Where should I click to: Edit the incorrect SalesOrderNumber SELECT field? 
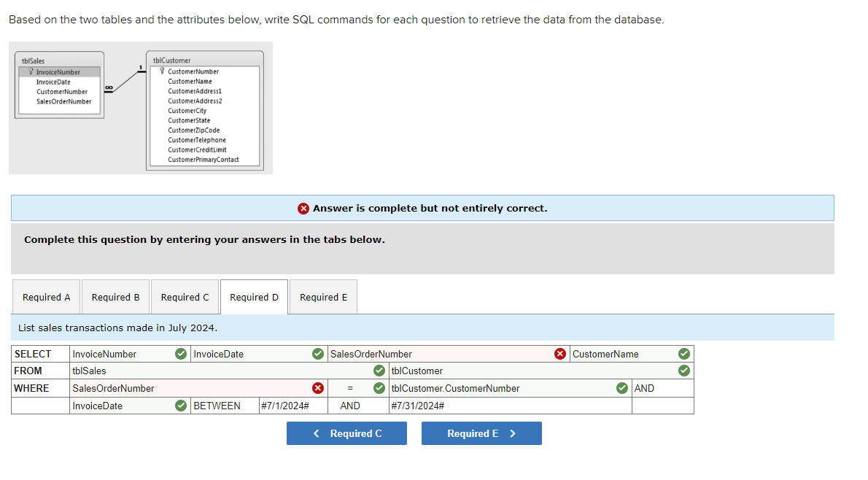(x=449, y=354)
